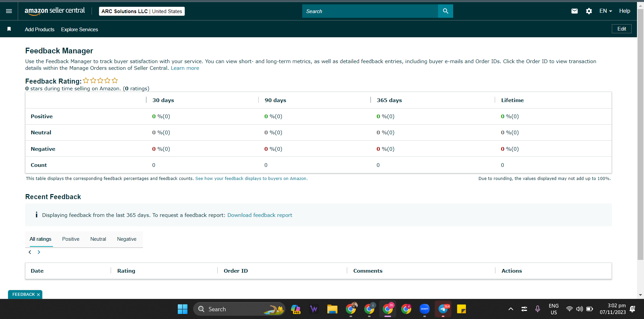Open the buyer messages envelope icon
Screen dimensions: 644x319
(575, 11)
